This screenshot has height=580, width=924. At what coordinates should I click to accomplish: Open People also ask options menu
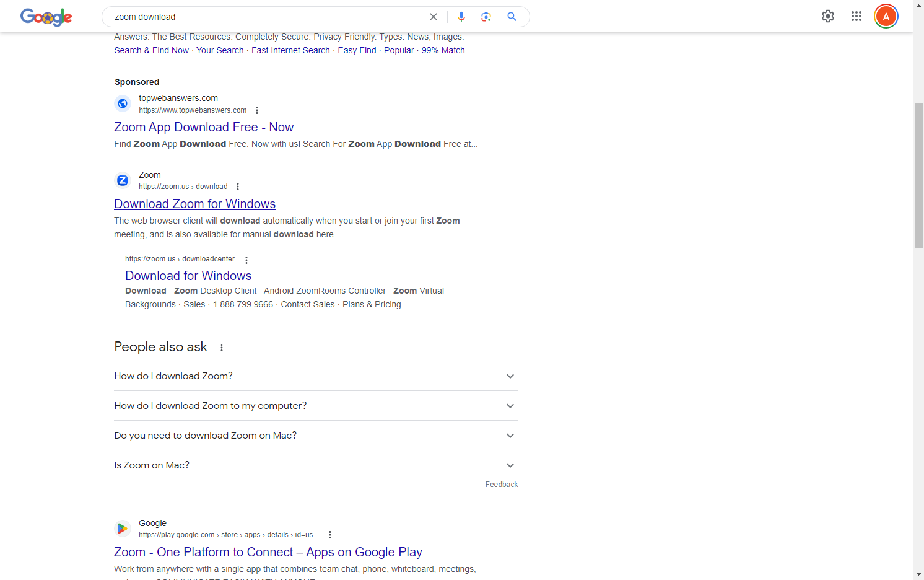pos(222,348)
